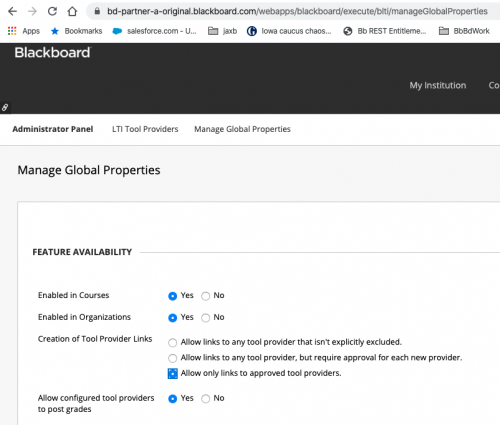Click the small link icon under the header
Screen dimensions: 500x425
click(5, 107)
